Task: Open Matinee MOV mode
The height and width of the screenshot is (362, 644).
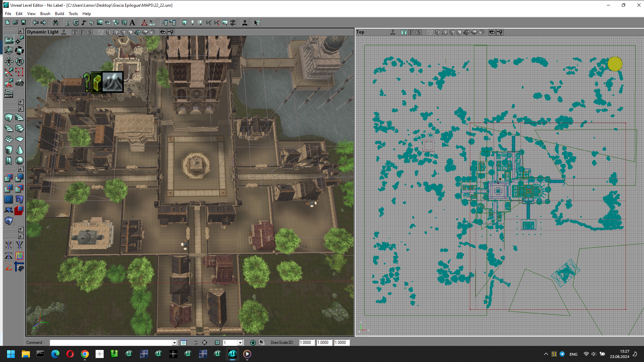Action: pyautogui.click(x=9, y=94)
